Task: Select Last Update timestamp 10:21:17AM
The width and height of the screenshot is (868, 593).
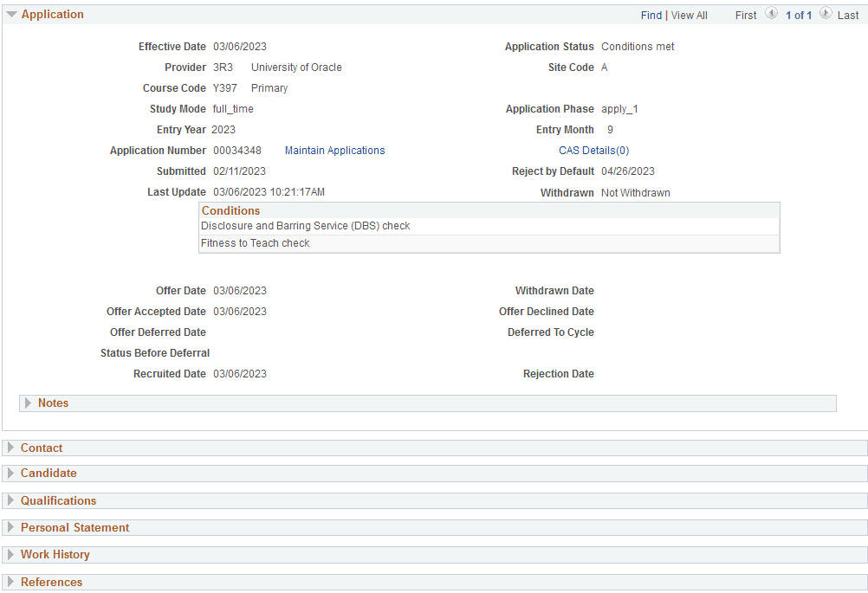Action: coord(297,192)
